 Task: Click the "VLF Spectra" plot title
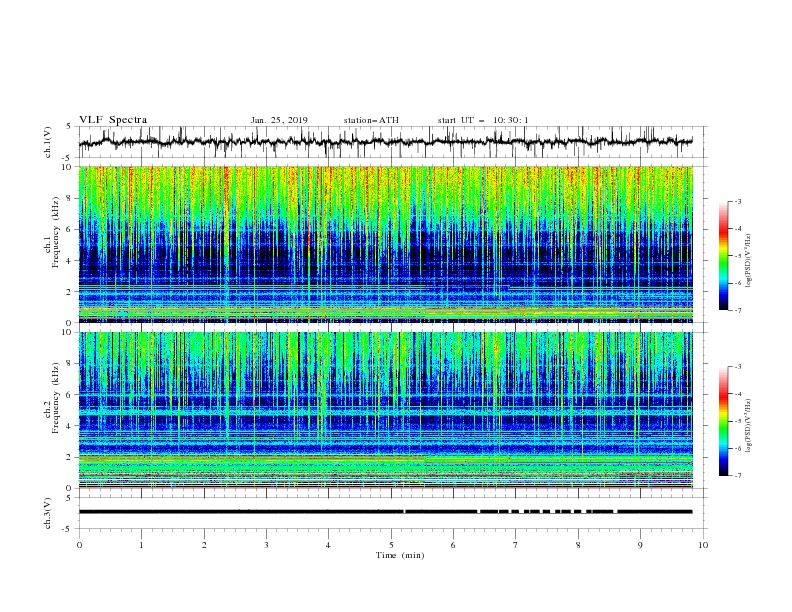pos(113,120)
